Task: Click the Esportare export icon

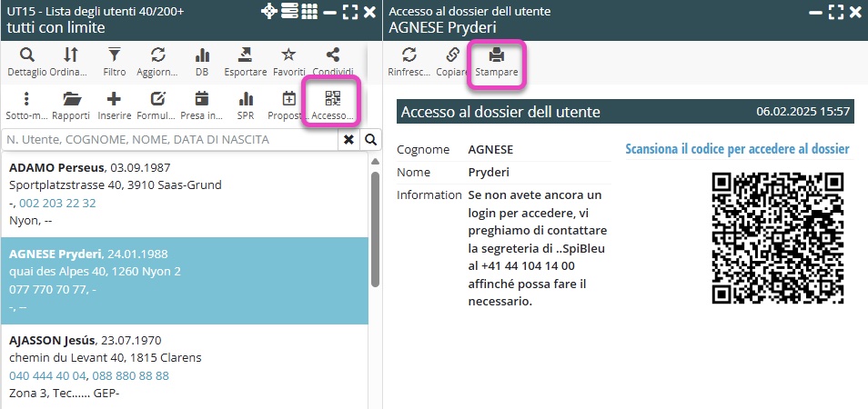Action: coord(245,62)
